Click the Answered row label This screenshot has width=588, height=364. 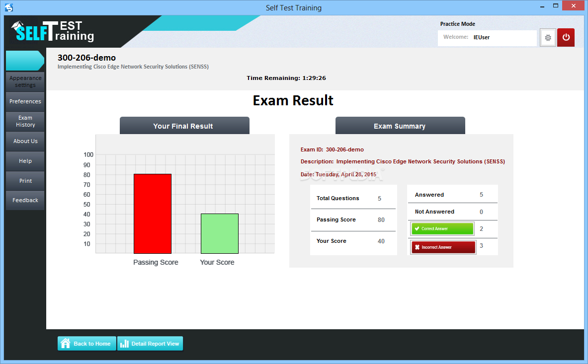[429, 195]
